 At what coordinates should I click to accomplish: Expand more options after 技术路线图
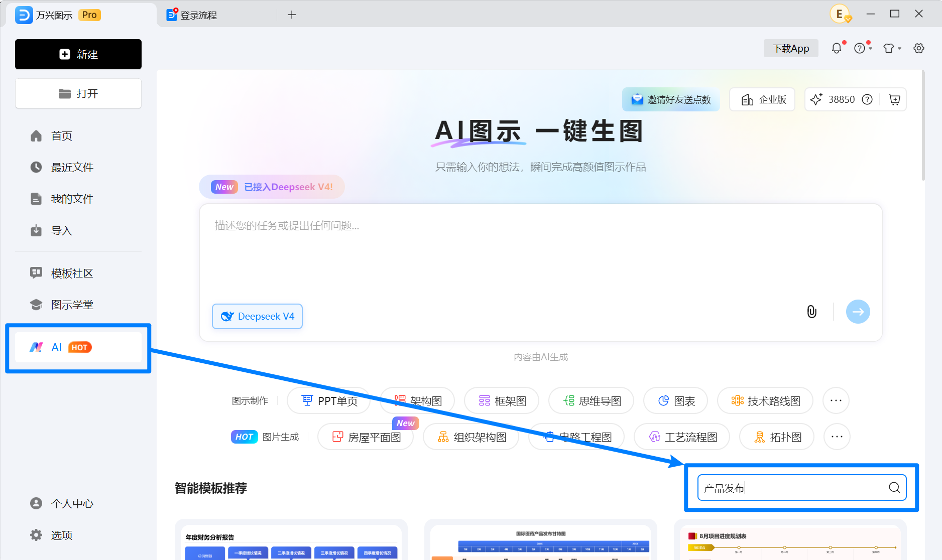click(836, 400)
